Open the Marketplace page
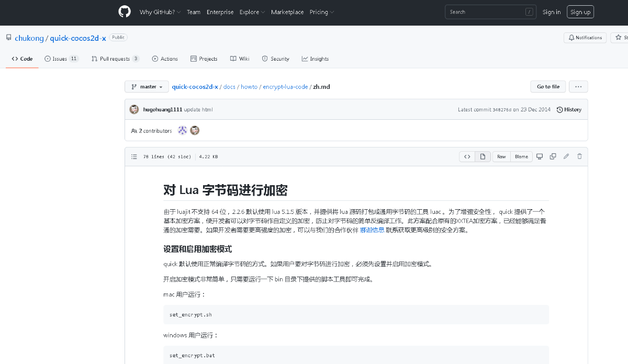628x364 pixels. coord(287,12)
